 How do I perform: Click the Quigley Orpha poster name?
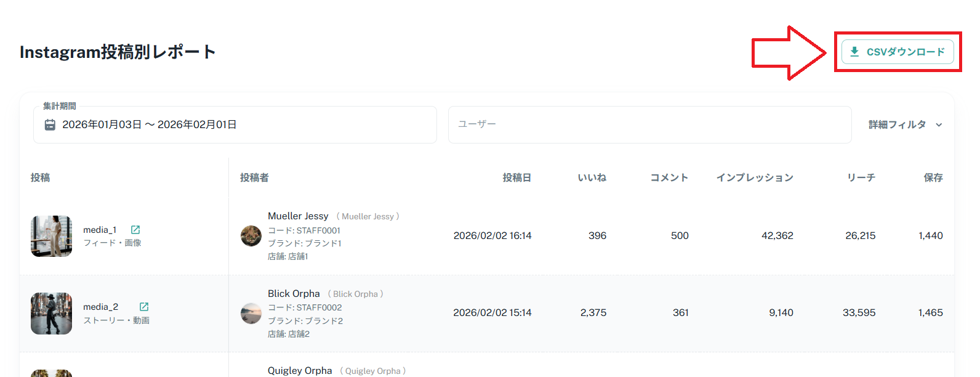300,371
